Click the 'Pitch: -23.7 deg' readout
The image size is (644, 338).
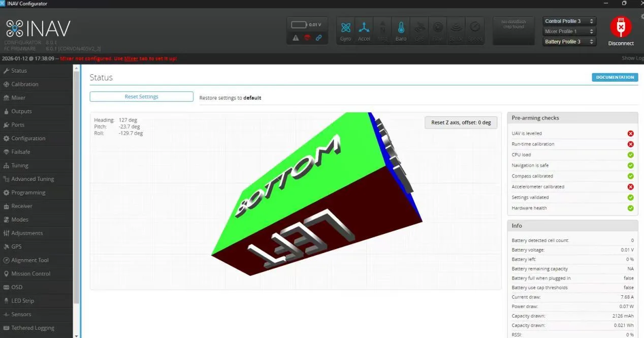(x=117, y=127)
